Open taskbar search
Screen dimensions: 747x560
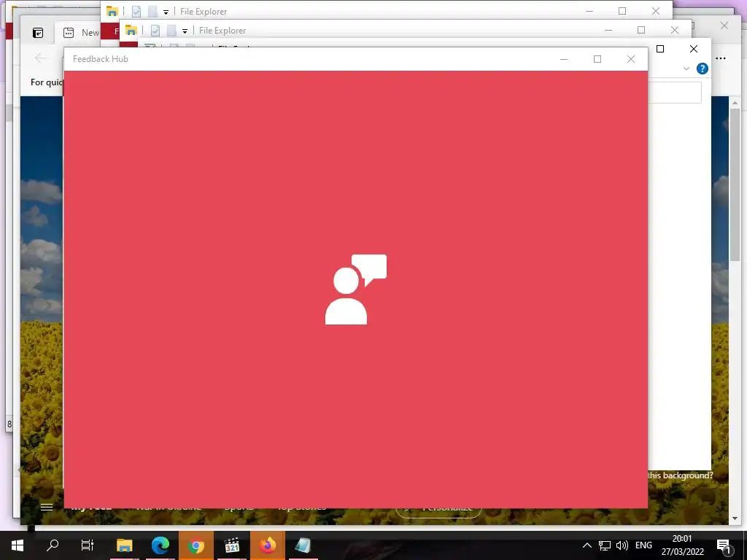coord(53,545)
